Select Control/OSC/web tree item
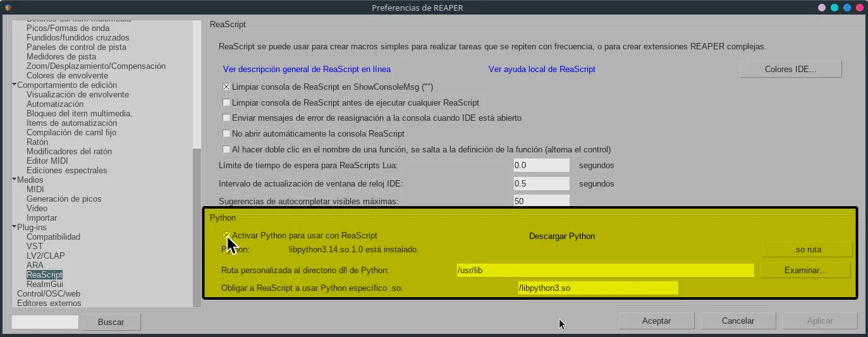This screenshot has height=337, width=868. click(x=49, y=294)
